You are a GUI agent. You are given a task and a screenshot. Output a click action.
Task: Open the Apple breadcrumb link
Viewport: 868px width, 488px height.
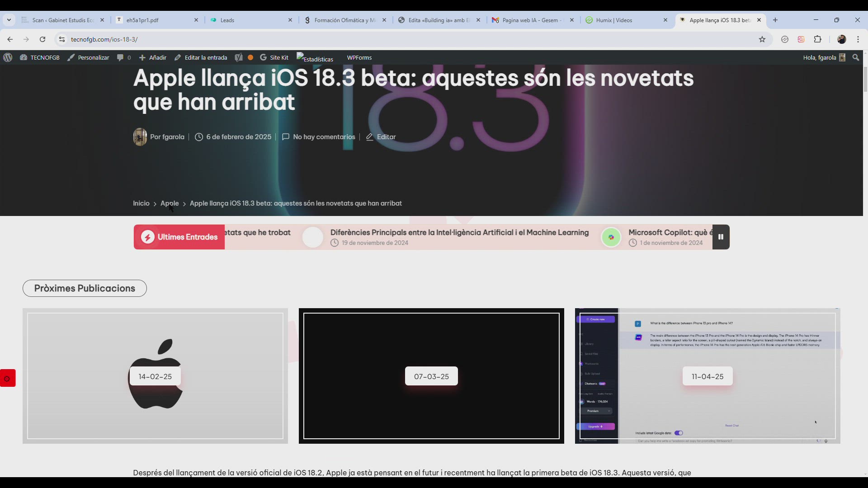click(x=169, y=203)
